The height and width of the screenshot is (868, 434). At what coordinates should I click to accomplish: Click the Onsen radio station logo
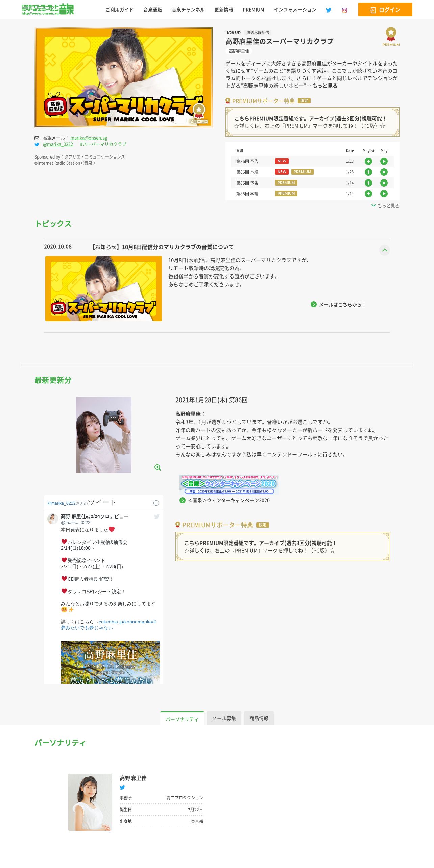48,9
